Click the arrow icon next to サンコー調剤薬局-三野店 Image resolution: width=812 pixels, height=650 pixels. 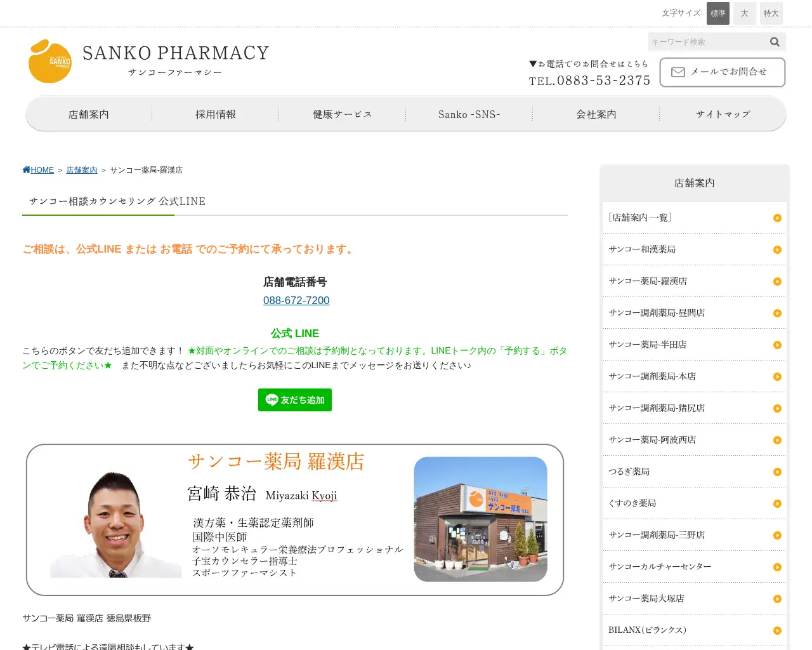[x=777, y=536]
